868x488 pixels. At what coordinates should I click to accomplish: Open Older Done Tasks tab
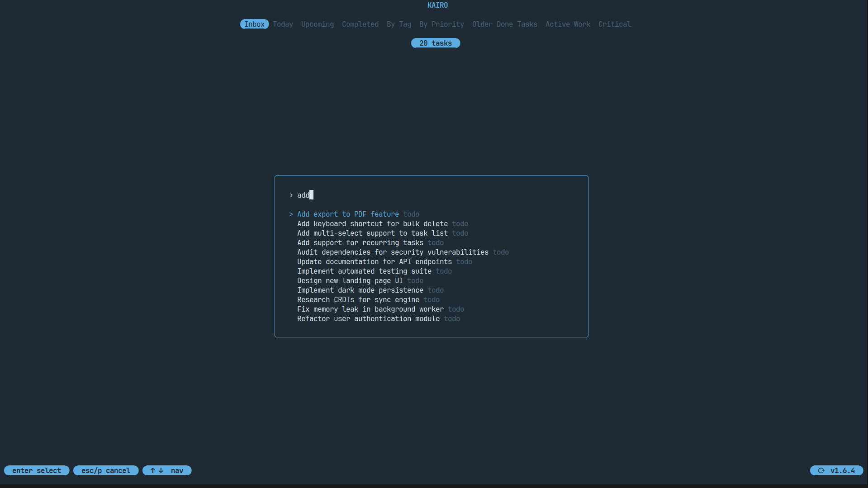coord(505,24)
